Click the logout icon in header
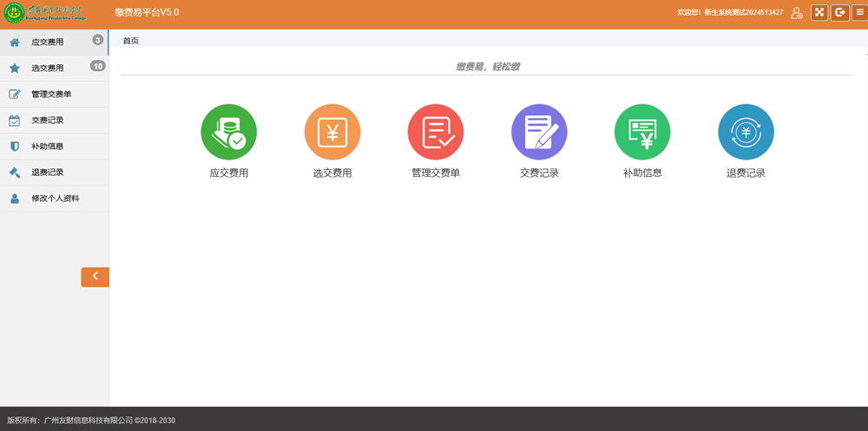Image resolution: width=868 pixels, height=431 pixels. pyautogui.click(x=839, y=12)
